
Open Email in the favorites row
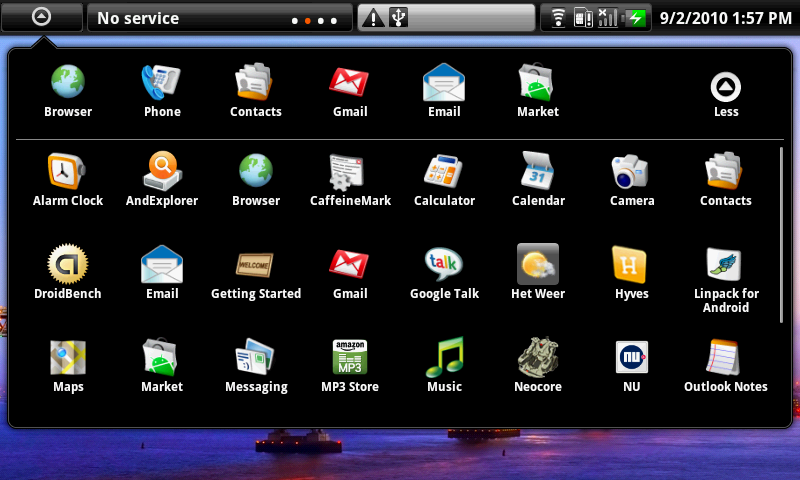pyautogui.click(x=444, y=91)
